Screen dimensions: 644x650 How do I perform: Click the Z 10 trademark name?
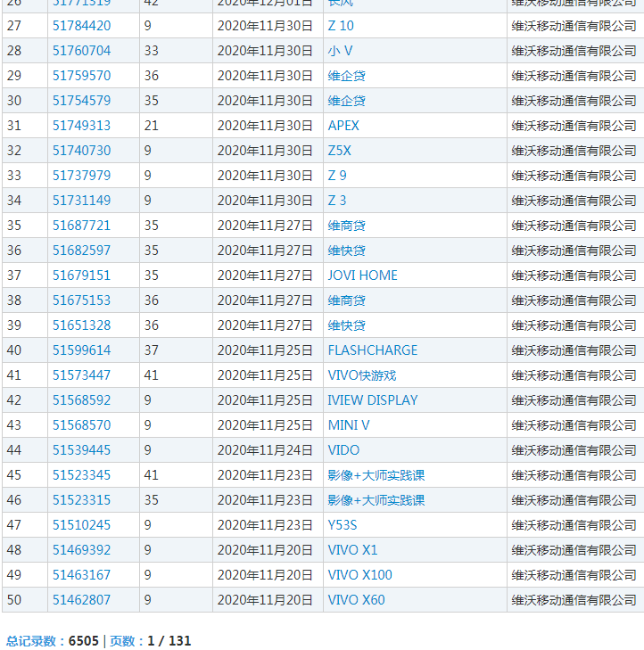(341, 26)
